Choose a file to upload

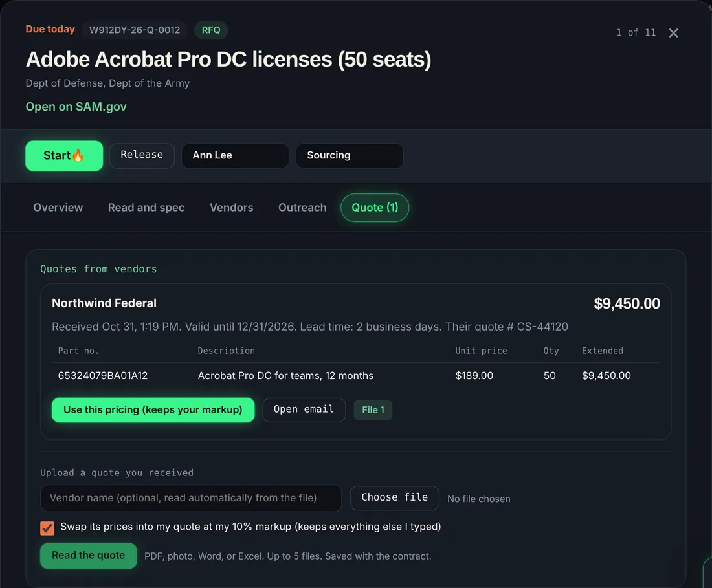click(395, 498)
